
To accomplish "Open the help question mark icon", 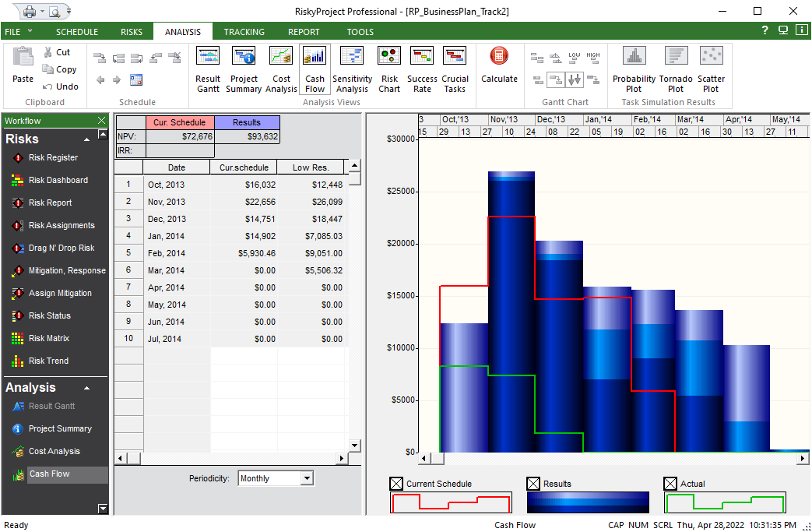I will pos(765,30).
